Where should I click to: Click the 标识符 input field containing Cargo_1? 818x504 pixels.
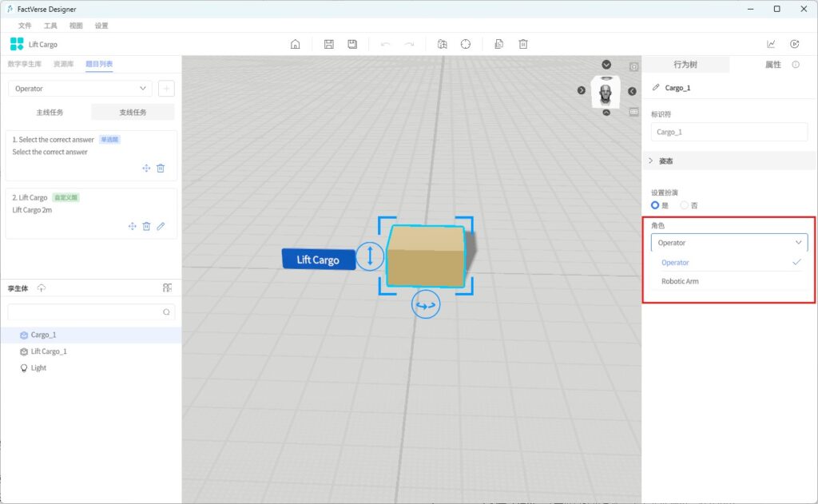(729, 132)
